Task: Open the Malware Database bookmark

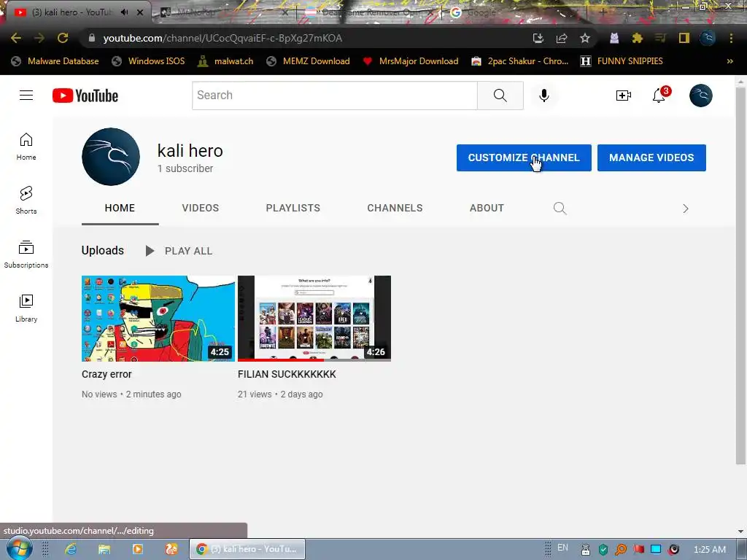Action: click(55, 61)
